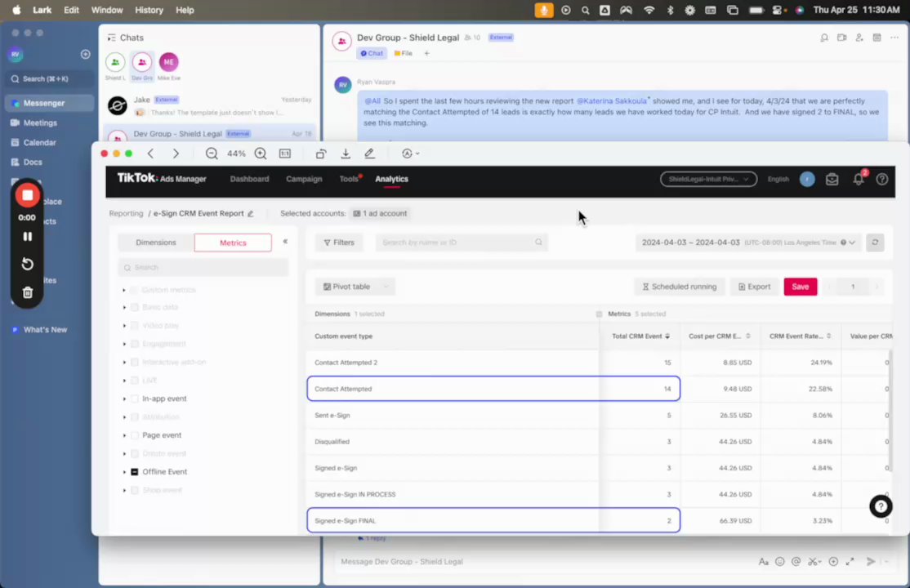Open the floating help bubble

881,506
